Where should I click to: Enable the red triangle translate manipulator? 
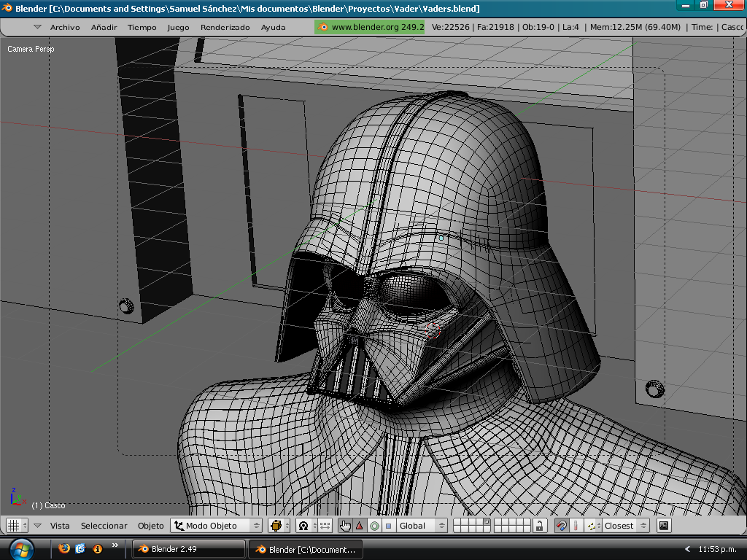click(x=360, y=526)
